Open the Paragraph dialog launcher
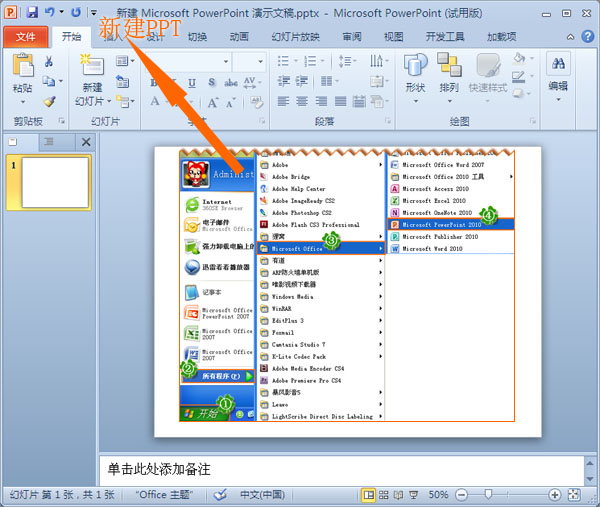The image size is (600, 507). pos(388,121)
